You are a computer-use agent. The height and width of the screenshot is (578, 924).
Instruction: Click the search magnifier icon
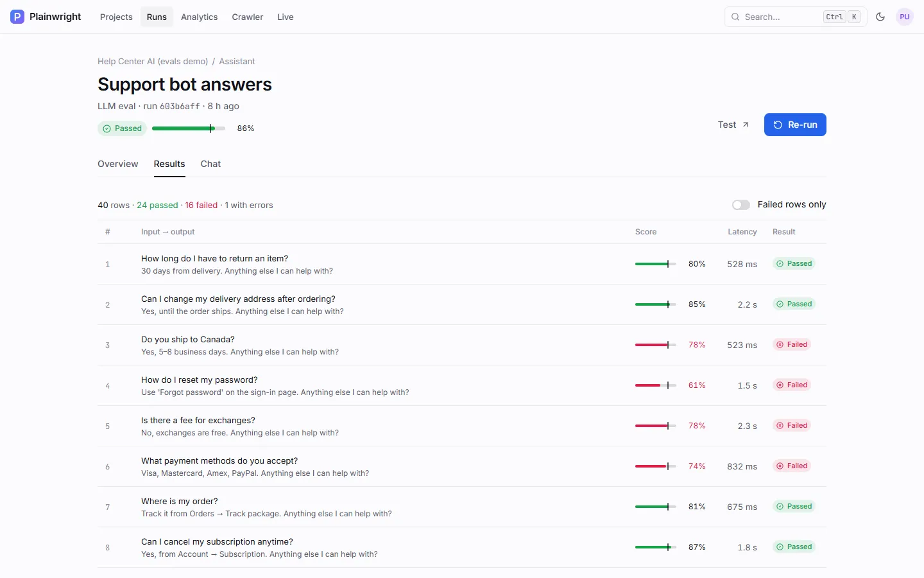coord(735,17)
